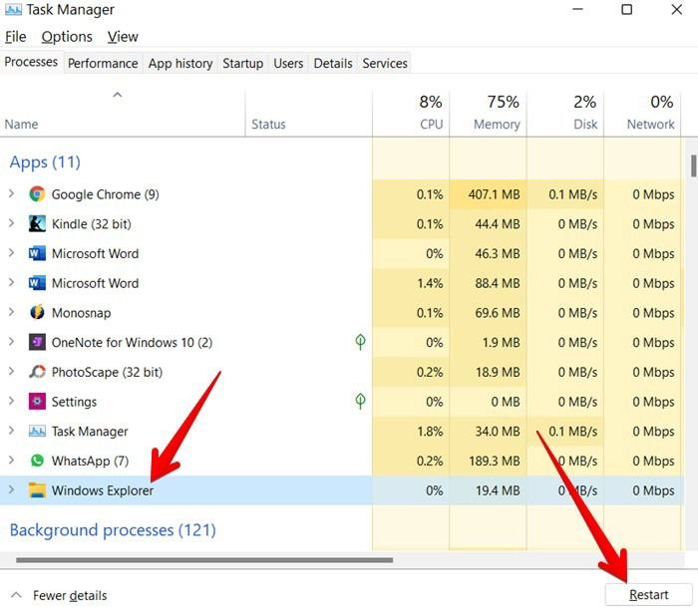Click the OneNote suspended leaf status icon
This screenshot has width=698, height=616.
(360, 342)
